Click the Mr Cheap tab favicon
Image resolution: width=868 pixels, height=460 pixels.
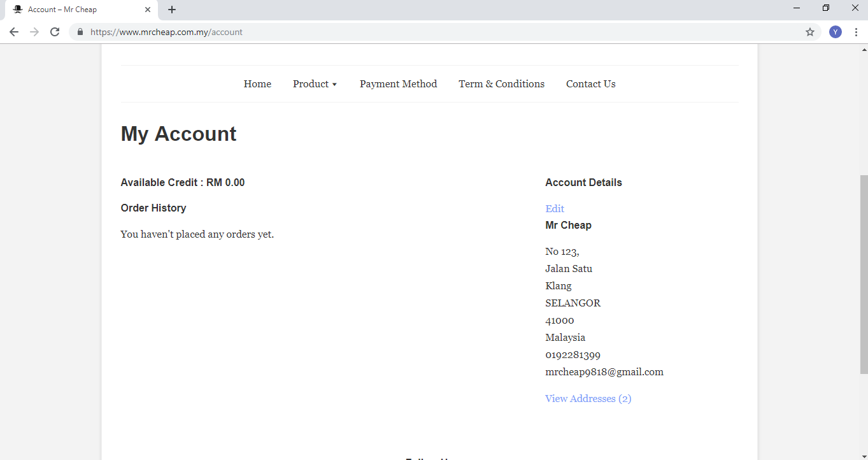point(18,10)
